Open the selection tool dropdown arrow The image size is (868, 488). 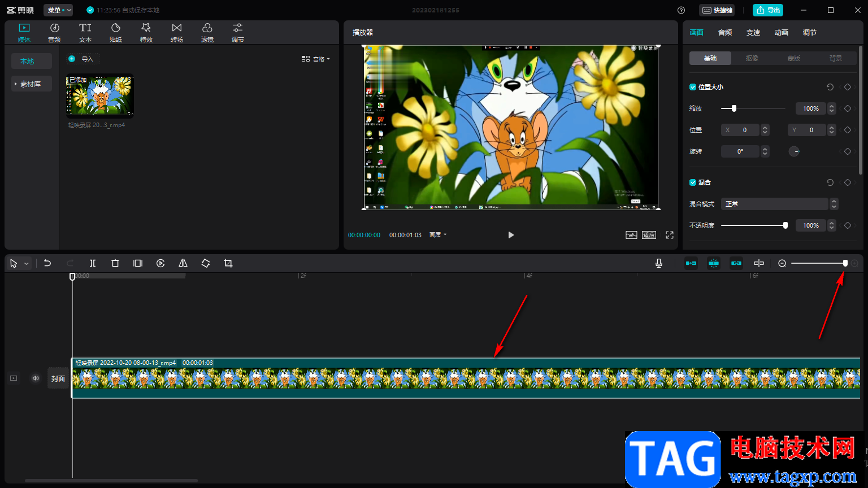(27, 264)
